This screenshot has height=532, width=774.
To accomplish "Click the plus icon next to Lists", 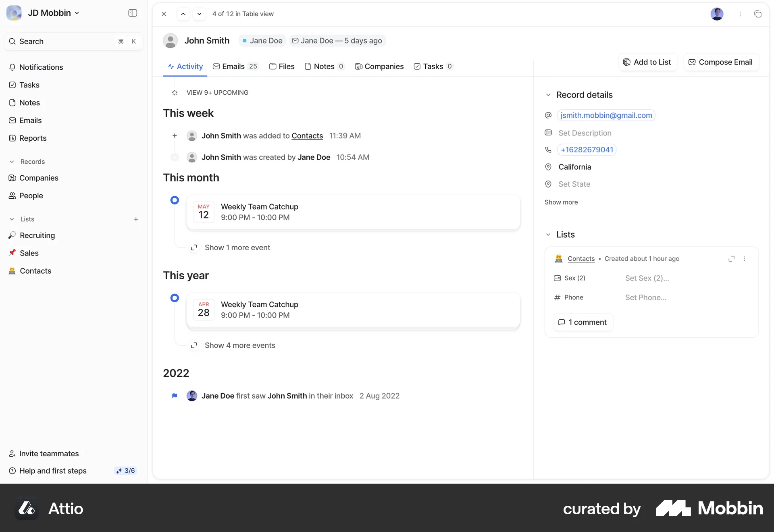I will (136, 219).
